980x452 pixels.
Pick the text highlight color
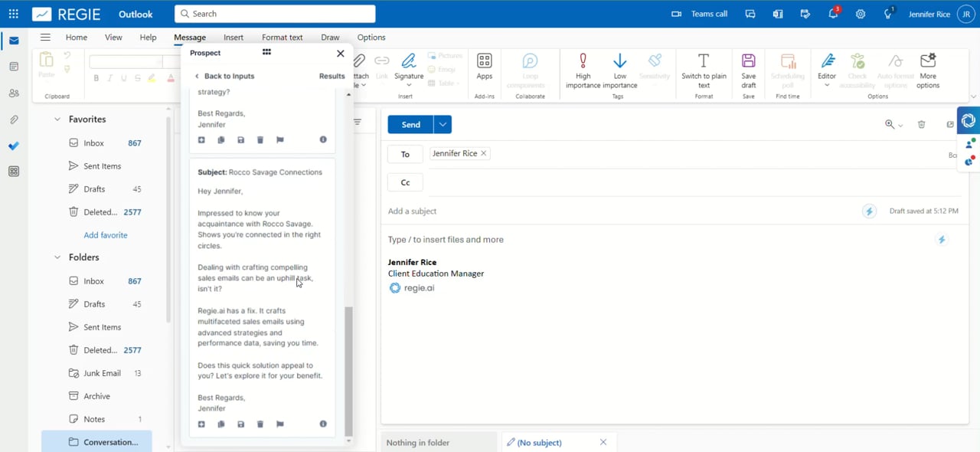tap(152, 78)
